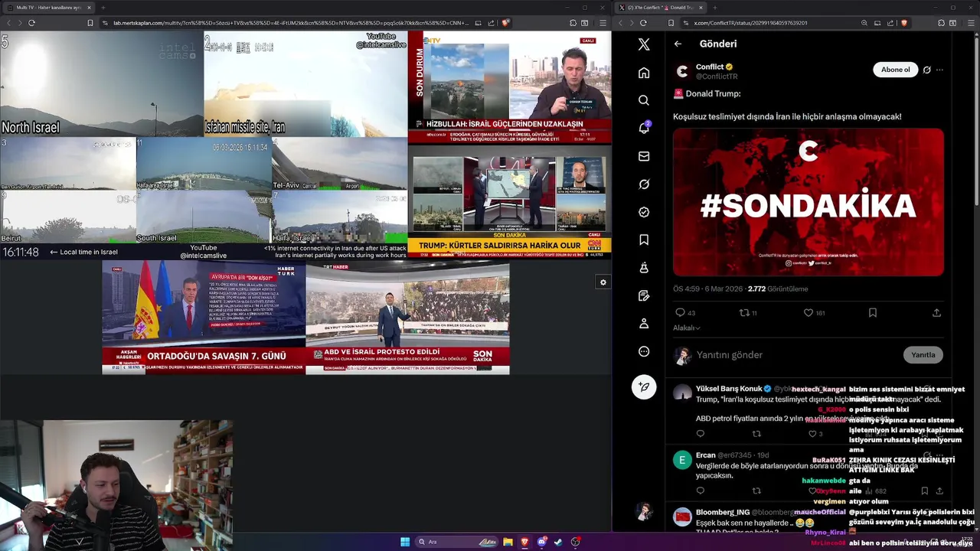
Task: Open Discord from taskbar
Action: coord(541,542)
